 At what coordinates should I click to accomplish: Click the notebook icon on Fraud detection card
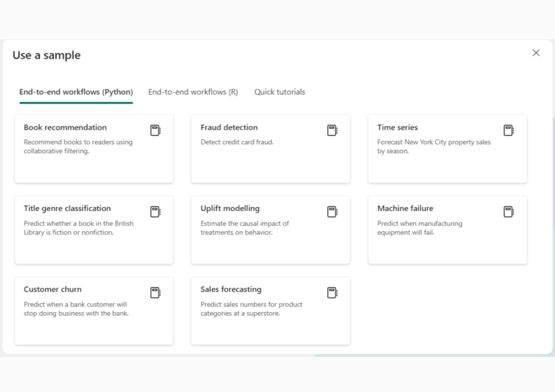point(332,130)
